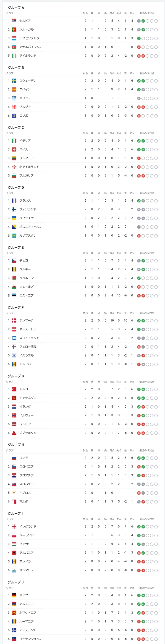
Task: Open the ロシア team row
Action: (x=82, y=458)
